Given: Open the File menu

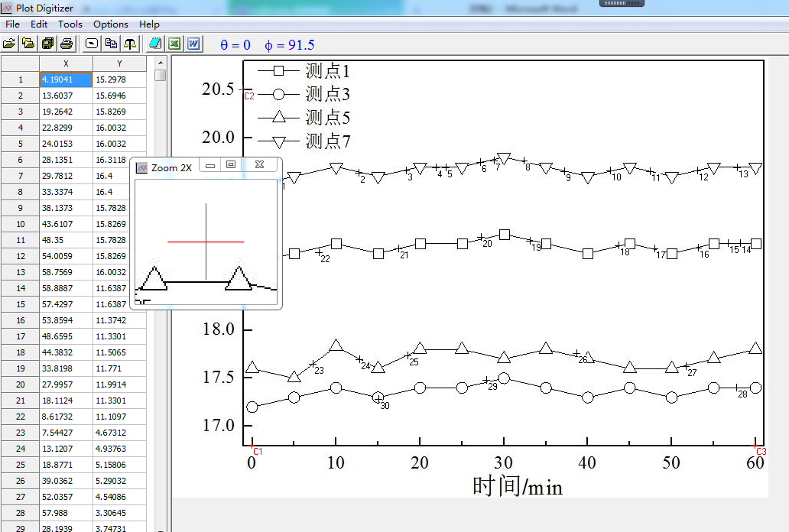Looking at the screenshot, I should click(x=12, y=24).
